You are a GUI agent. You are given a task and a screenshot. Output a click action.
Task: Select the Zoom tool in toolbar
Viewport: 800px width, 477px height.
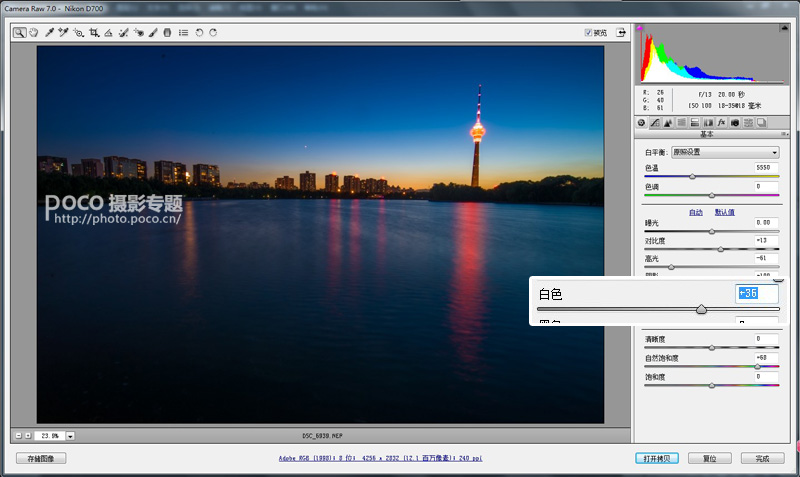19,33
